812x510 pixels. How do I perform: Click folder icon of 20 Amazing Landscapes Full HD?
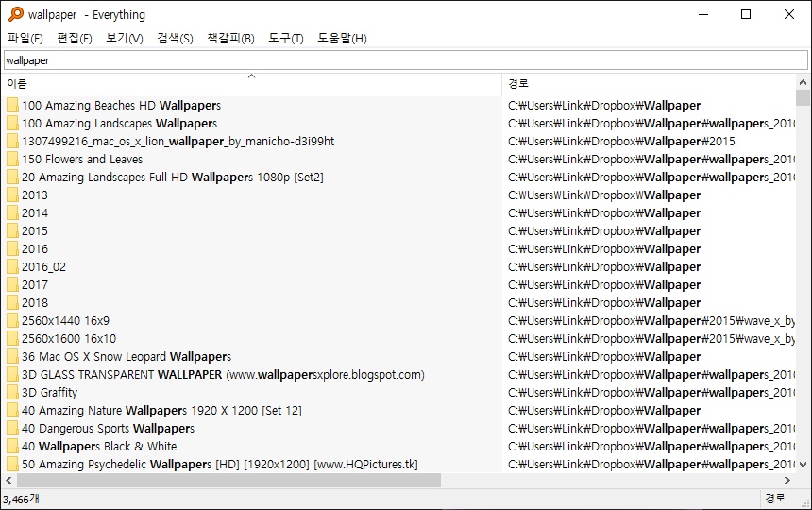(12, 177)
